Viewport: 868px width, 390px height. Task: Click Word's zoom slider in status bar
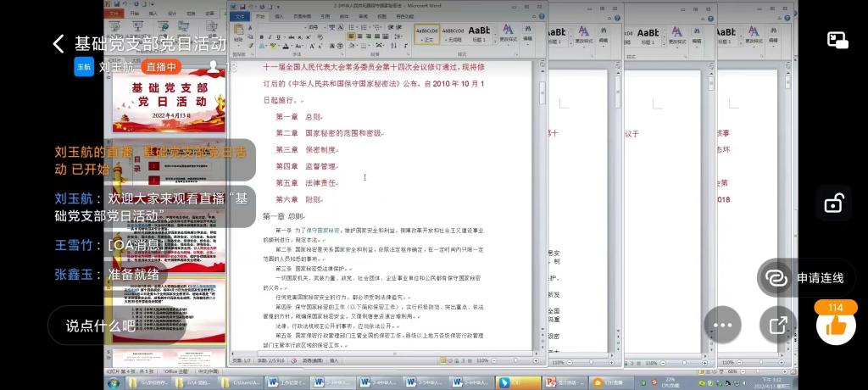click(x=513, y=360)
